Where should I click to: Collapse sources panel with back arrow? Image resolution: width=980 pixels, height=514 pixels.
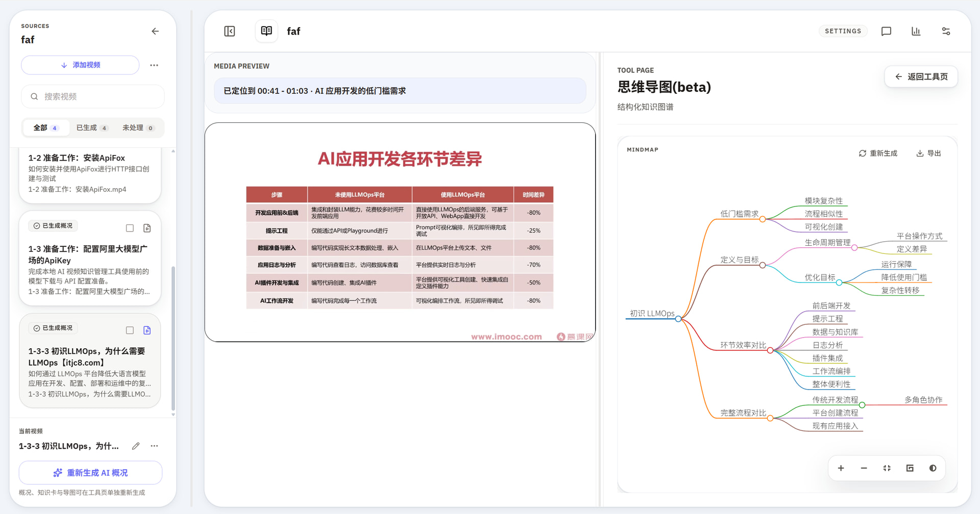pos(155,32)
